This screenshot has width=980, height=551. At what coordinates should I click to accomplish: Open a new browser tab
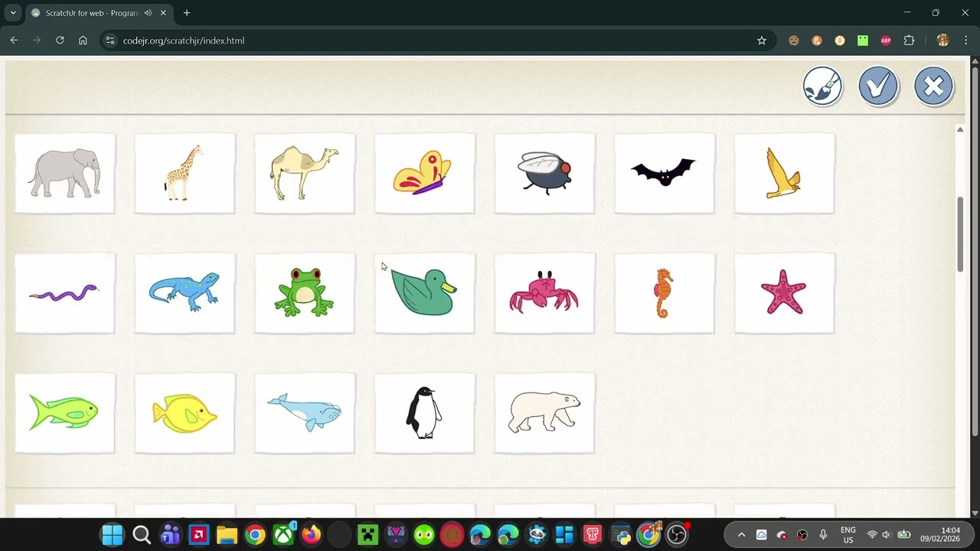pyautogui.click(x=187, y=13)
